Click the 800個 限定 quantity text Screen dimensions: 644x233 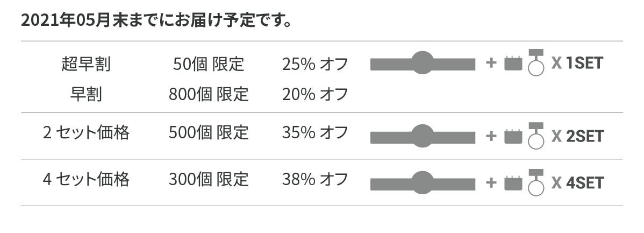point(209,94)
